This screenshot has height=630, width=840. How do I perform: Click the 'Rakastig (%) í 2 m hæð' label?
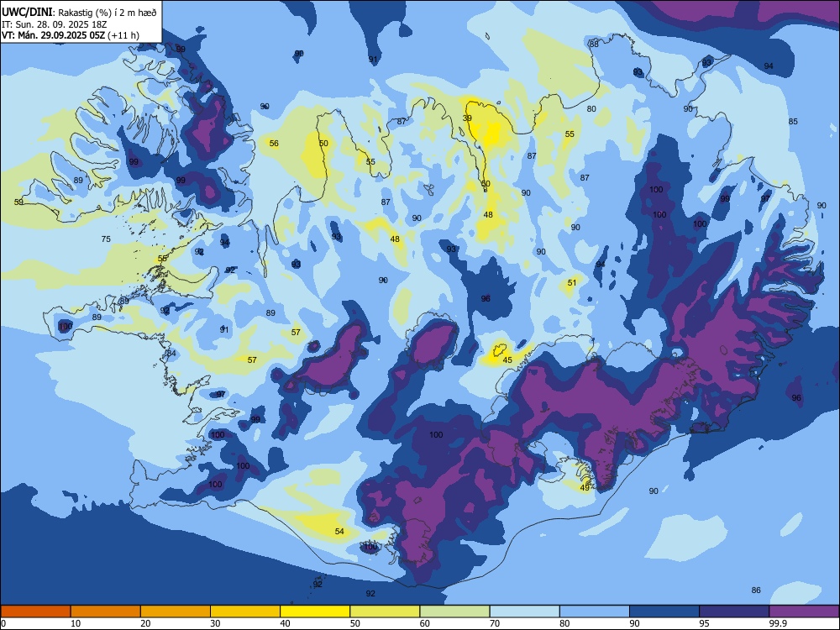tap(108, 13)
